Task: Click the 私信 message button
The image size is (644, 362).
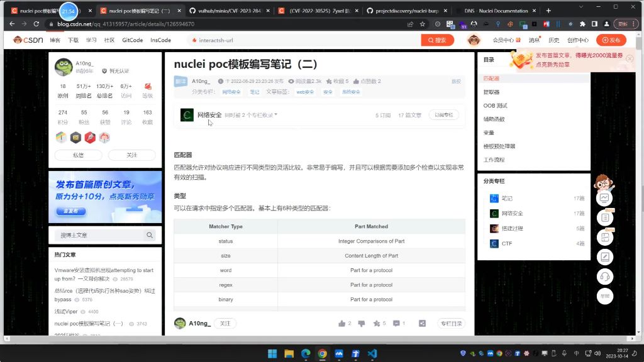Action: tap(78, 155)
